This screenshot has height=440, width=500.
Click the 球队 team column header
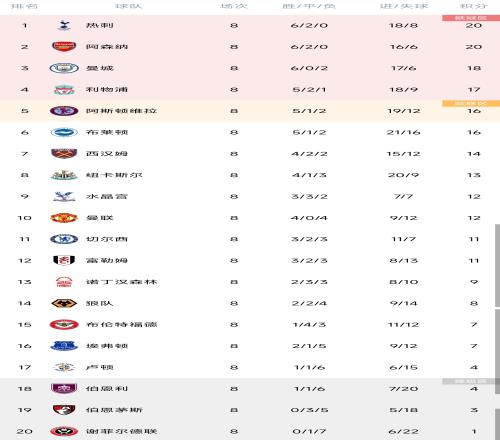(x=129, y=6)
